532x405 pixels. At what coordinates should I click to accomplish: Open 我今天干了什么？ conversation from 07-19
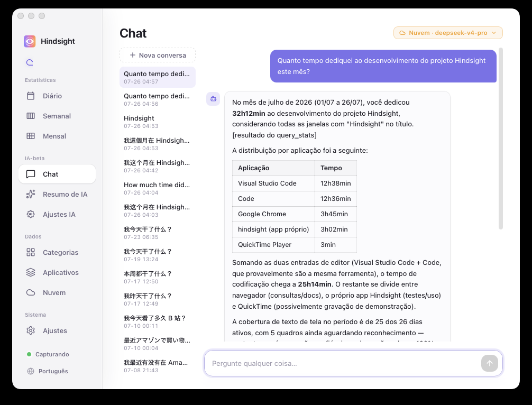[158, 255]
